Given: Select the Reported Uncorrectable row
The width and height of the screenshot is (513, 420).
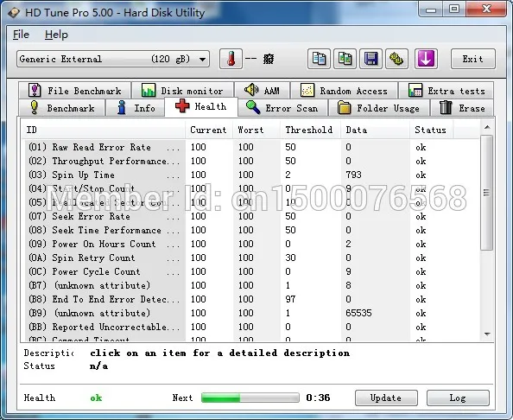Looking at the screenshot, I should [x=251, y=327].
